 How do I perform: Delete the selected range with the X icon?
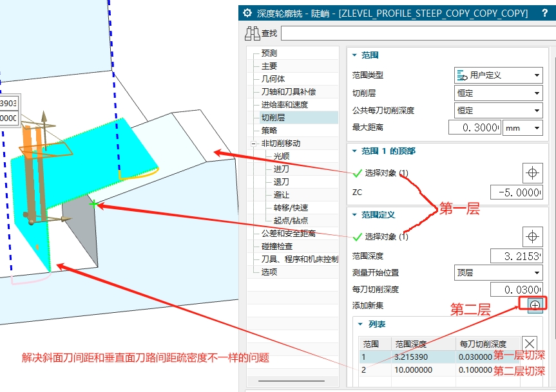(x=530, y=344)
